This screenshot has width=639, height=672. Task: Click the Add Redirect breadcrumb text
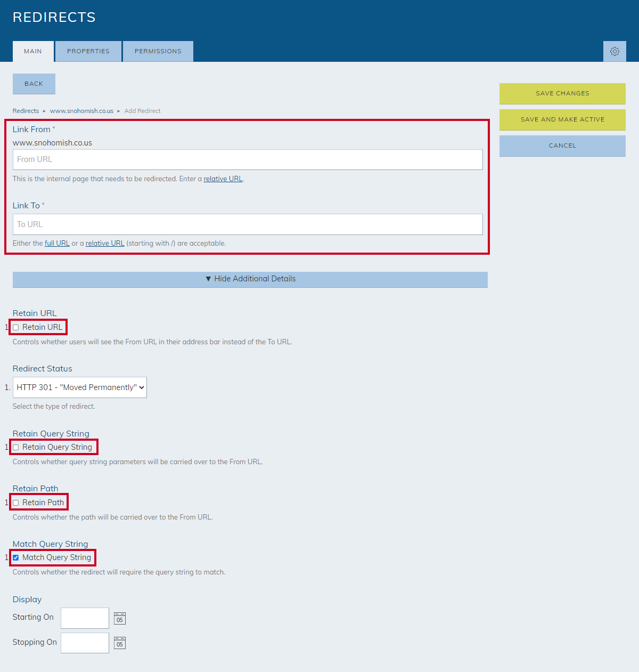(x=142, y=111)
